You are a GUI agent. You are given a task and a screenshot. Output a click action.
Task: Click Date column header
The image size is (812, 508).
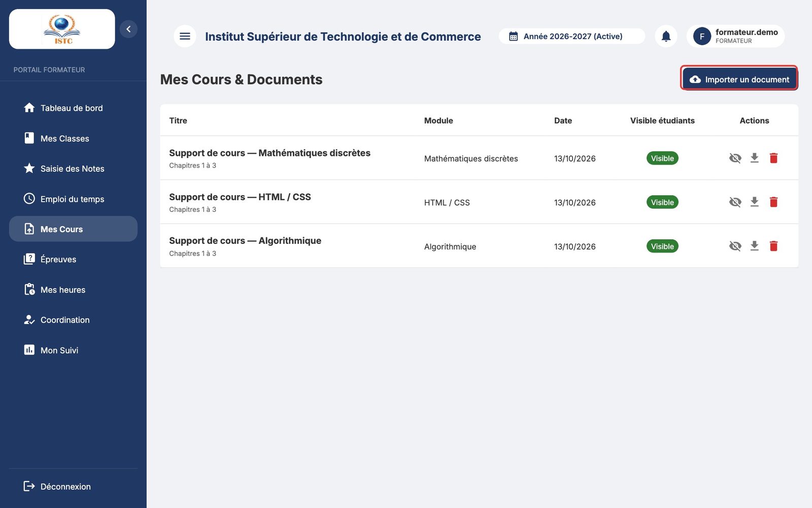(563, 120)
